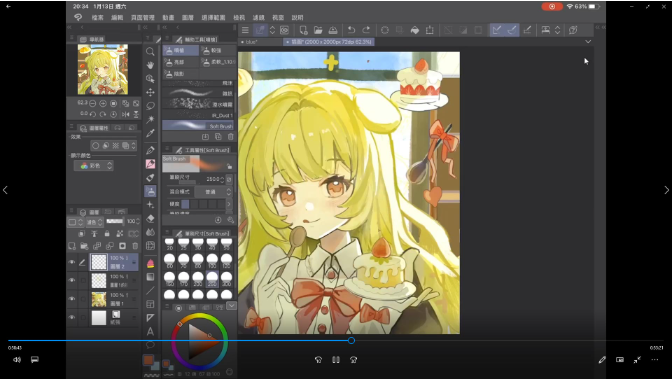
Task: Delete sub tool using trash icon
Action: pyautogui.click(x=231, y=137)
